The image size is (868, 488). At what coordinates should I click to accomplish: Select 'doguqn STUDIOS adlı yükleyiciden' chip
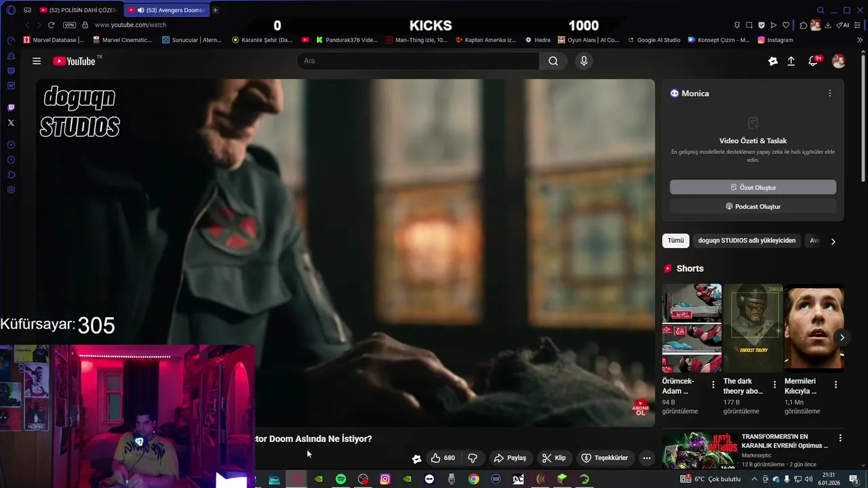(x=747, y=241)
